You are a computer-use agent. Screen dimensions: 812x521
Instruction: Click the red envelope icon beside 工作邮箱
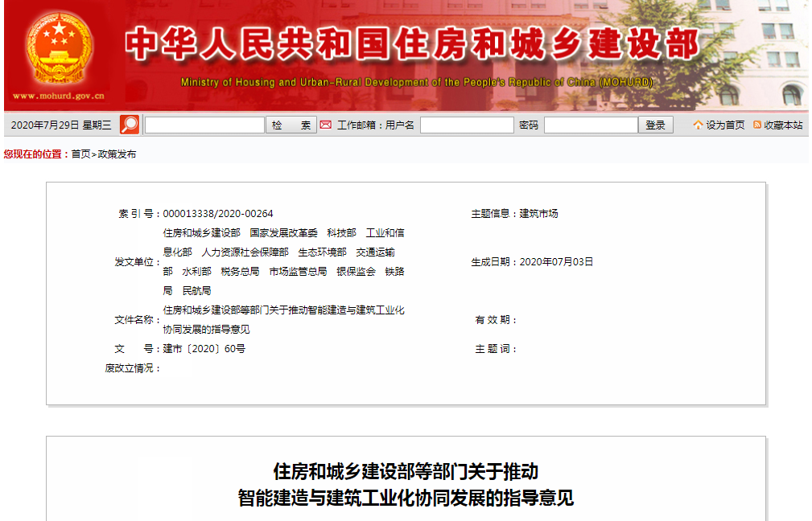tap(325, 125)
